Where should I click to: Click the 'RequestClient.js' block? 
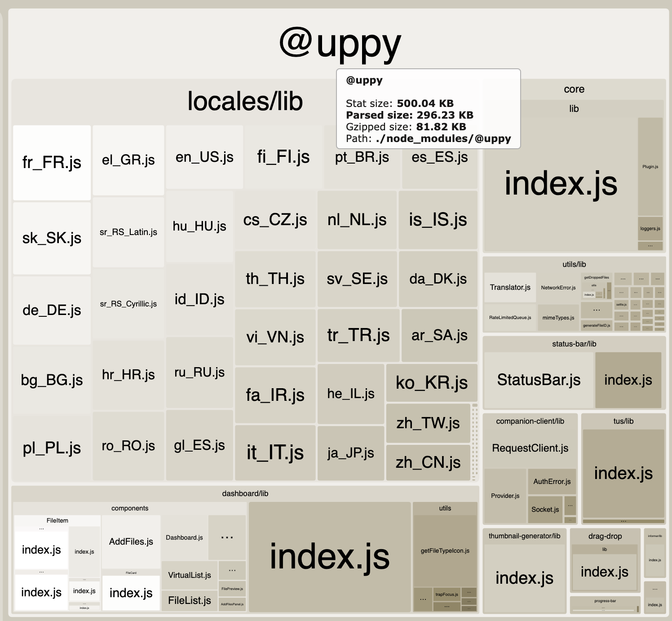click(x=530, y=448)
